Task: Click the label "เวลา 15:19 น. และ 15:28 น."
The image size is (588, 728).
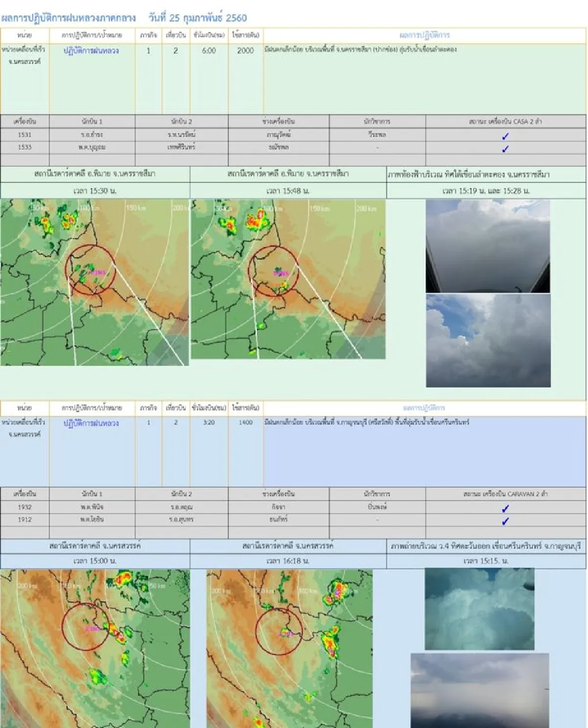Action: [486, 191]
